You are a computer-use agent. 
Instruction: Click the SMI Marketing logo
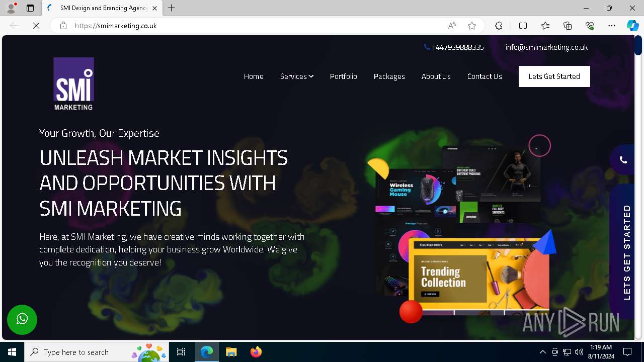coord(73,83)
